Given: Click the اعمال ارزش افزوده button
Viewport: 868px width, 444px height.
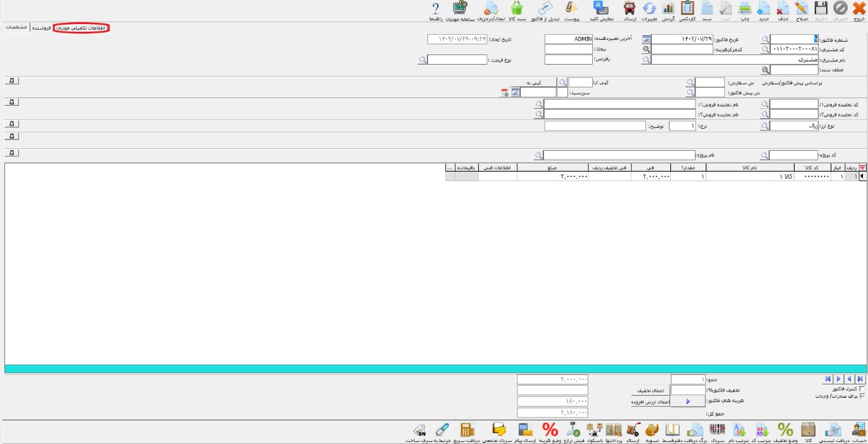Looking at the screenshot, I should 650,402.
